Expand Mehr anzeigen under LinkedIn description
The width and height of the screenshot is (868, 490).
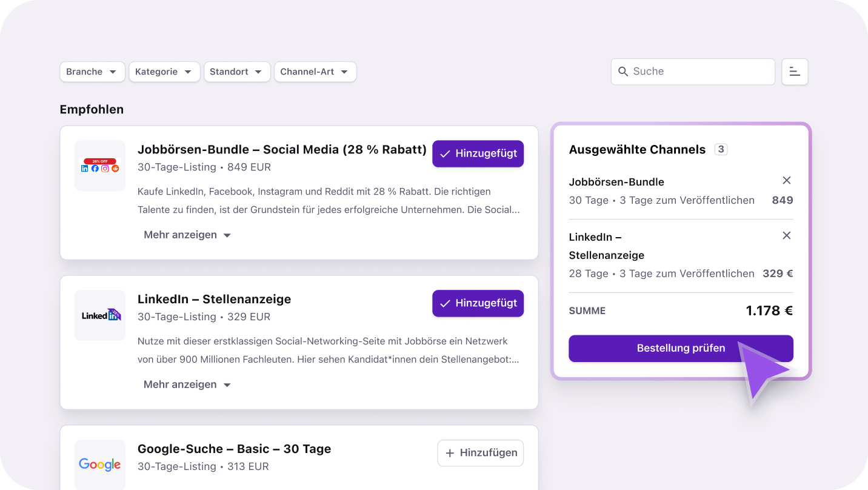(x=187, y=384)
